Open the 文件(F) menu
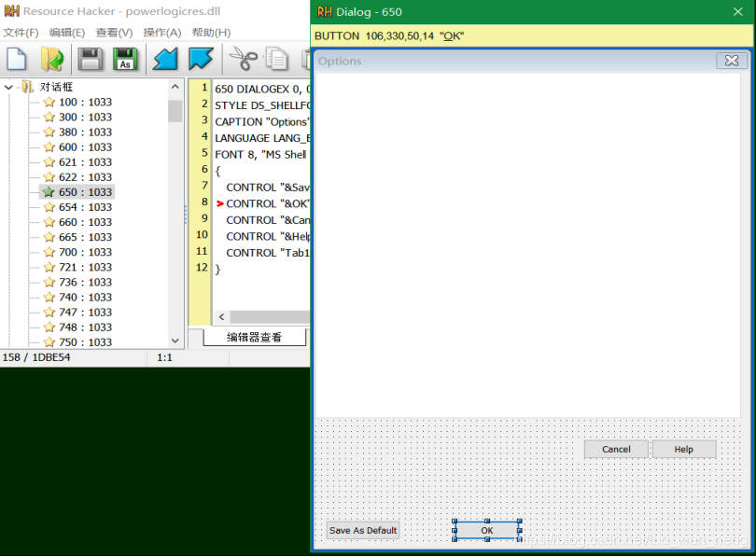 point(21,33)
